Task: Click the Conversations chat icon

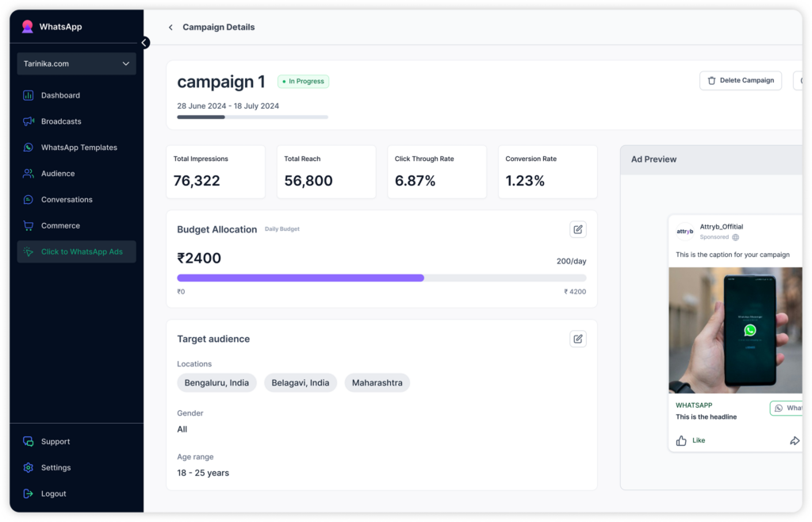Action: (x=29, y=199)
